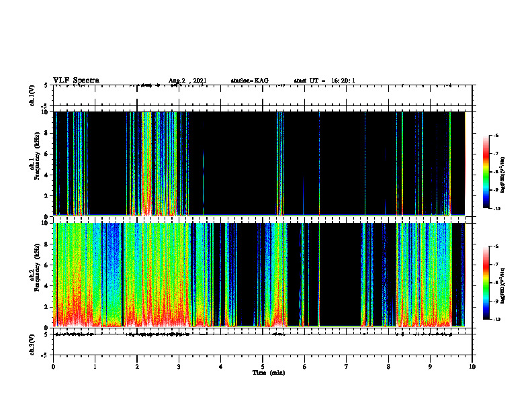Click the time axis tick label 0

click(x=53, y=367)
